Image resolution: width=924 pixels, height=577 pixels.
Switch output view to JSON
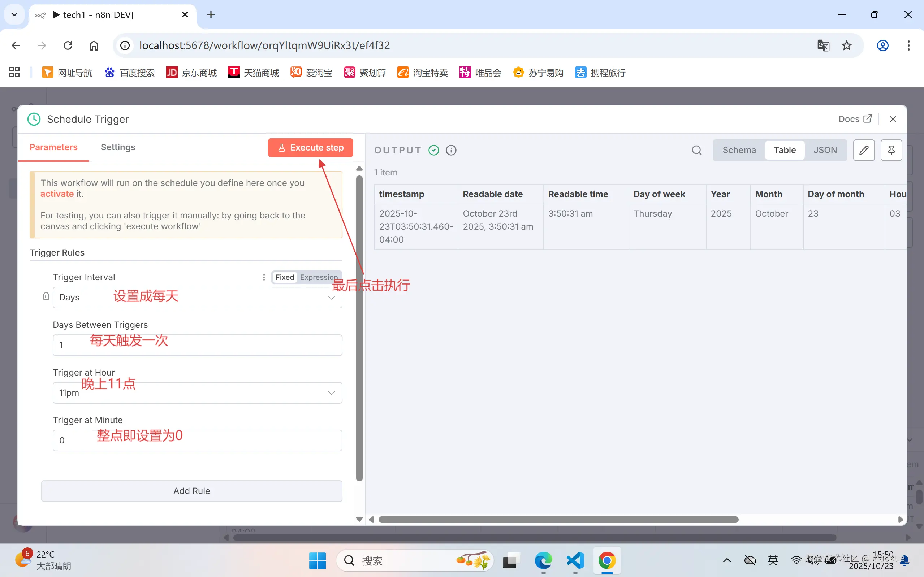[x=825, y=150]
